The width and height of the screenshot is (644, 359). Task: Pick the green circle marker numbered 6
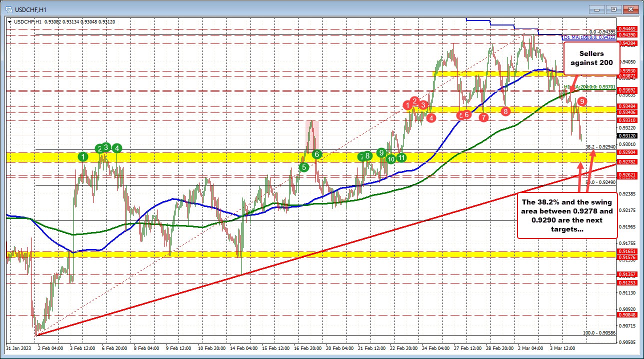coord(316,154)
